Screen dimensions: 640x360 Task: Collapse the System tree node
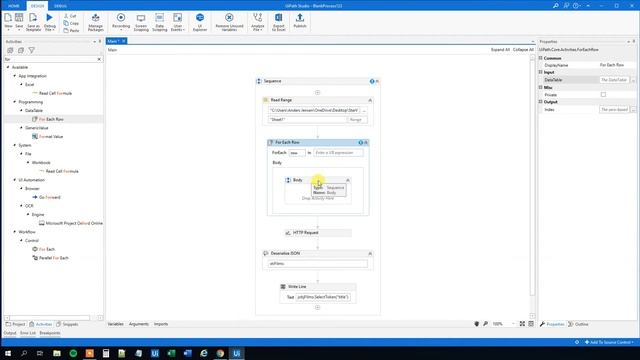pyautogui.click(x=15, y=145)
